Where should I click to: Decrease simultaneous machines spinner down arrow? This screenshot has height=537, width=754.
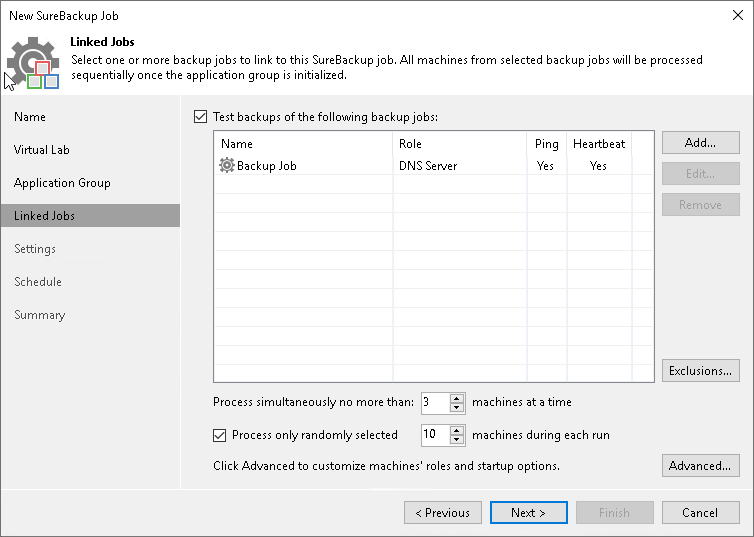(457, 408)
